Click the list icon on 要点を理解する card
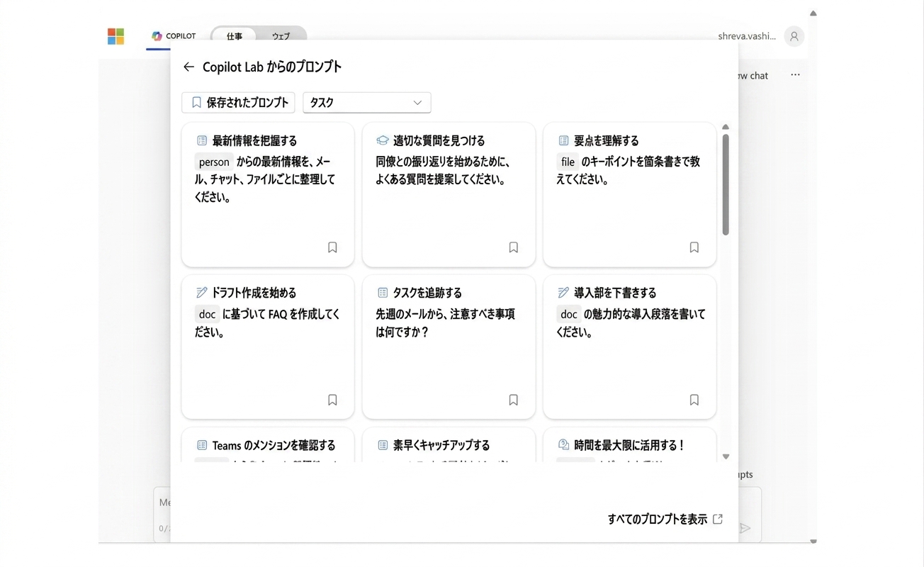The width and height of the screenshot is (924, 567). [564, 140]
